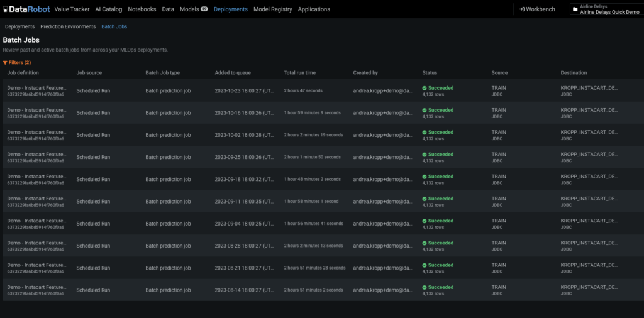Sort by Job source column header
The height and width of the screenshot is (318, 644).
point(89,73)
